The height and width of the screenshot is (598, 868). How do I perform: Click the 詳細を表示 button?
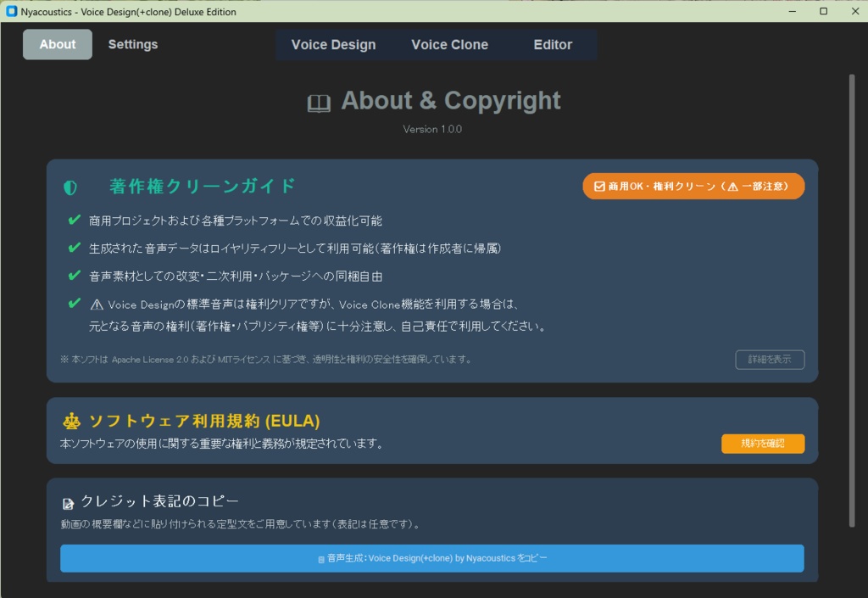(x=770, y=360)
